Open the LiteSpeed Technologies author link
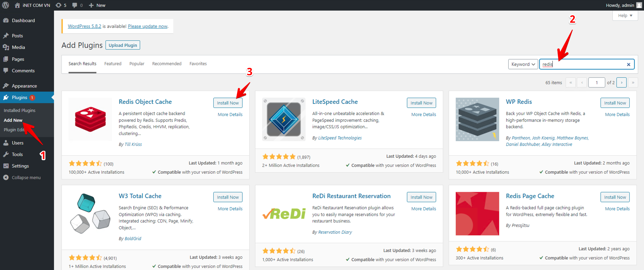Viewport: 644px width, 270px height. 340,138
